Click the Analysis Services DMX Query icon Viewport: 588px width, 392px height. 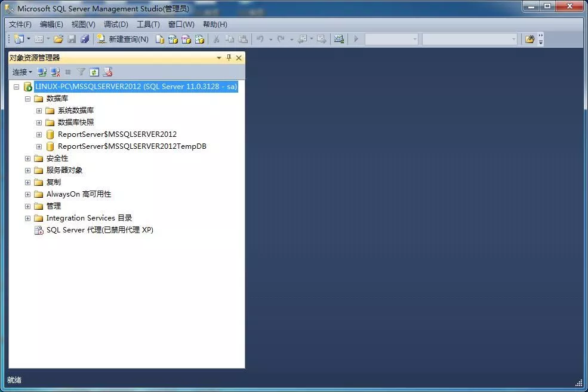tap(186, 39)
